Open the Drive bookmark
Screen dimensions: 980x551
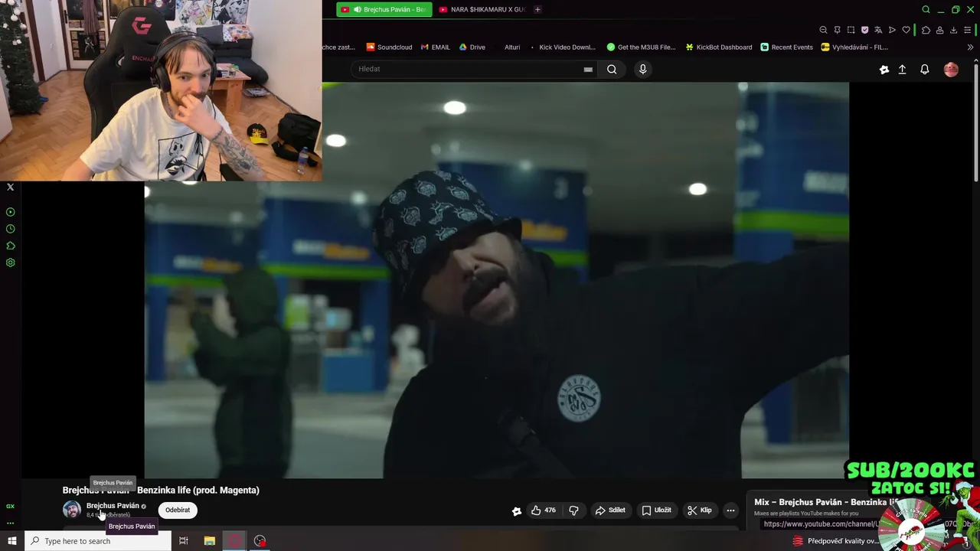point(472,47)
